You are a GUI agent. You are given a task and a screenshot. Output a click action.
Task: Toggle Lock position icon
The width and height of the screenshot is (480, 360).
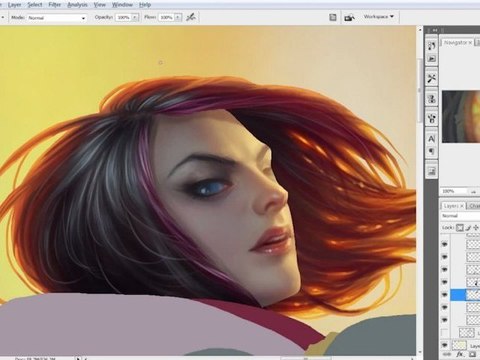click(476, 228)
